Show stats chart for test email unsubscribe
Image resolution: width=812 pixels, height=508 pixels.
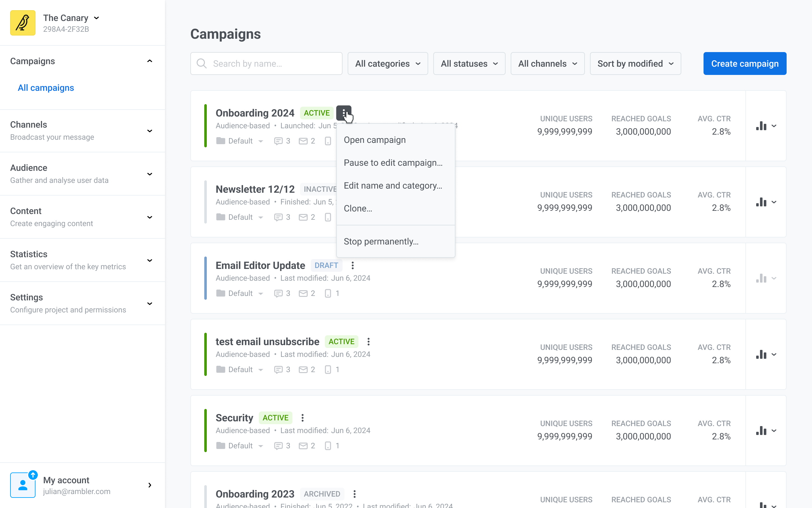coord(766,354)
